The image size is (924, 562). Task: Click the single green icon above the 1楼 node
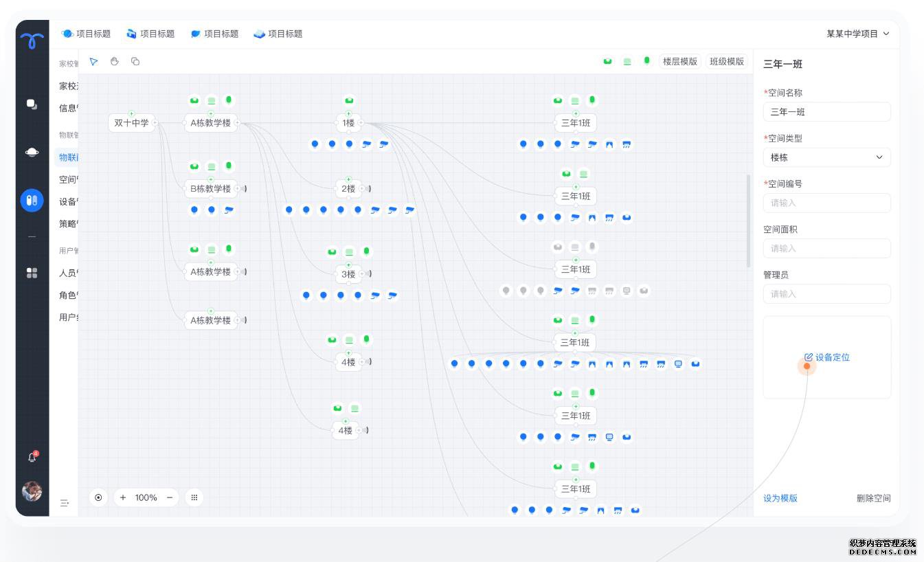(x=349, y=101)
